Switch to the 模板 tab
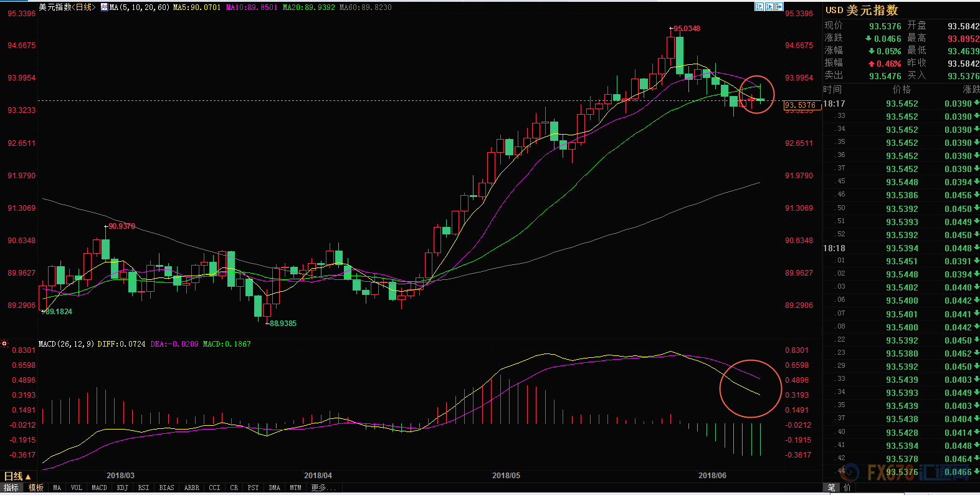Screen dimensions: 980x495 point(36,488)
